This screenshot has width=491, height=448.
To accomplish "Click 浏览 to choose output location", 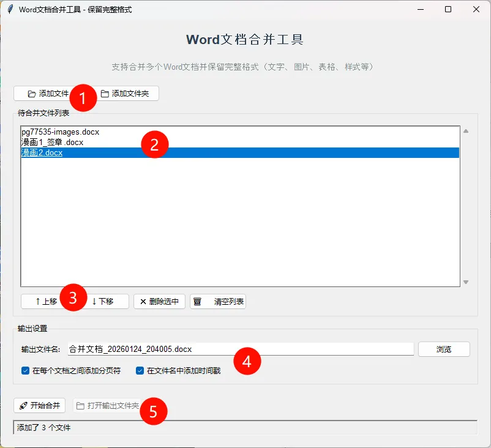I will point(444,349).
